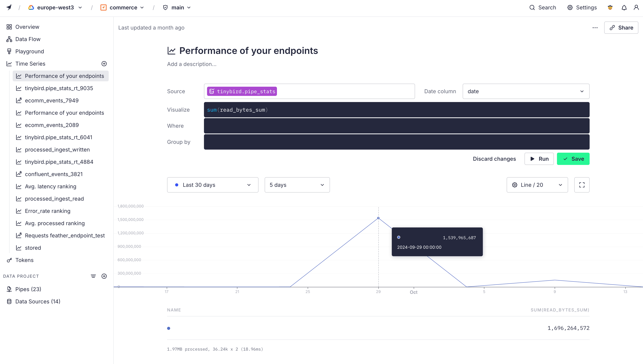Click the Save button to store changes
643x364 pixels.
click(573, 158)
